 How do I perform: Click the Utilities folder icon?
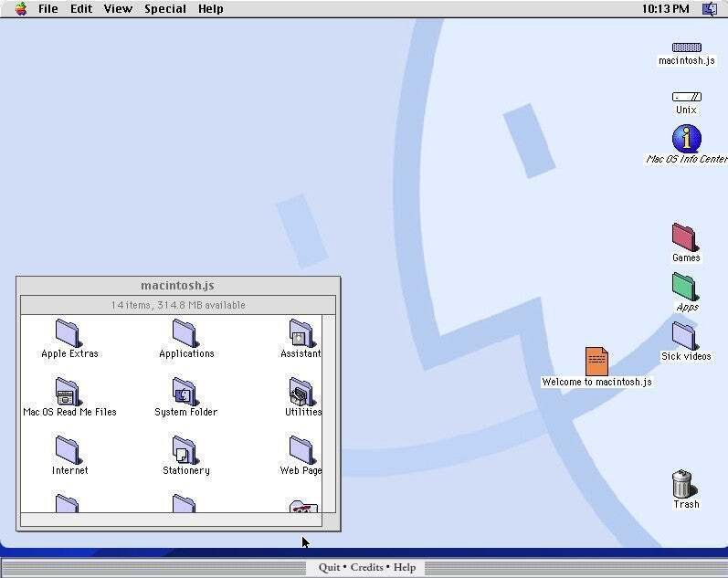(301, 392)
